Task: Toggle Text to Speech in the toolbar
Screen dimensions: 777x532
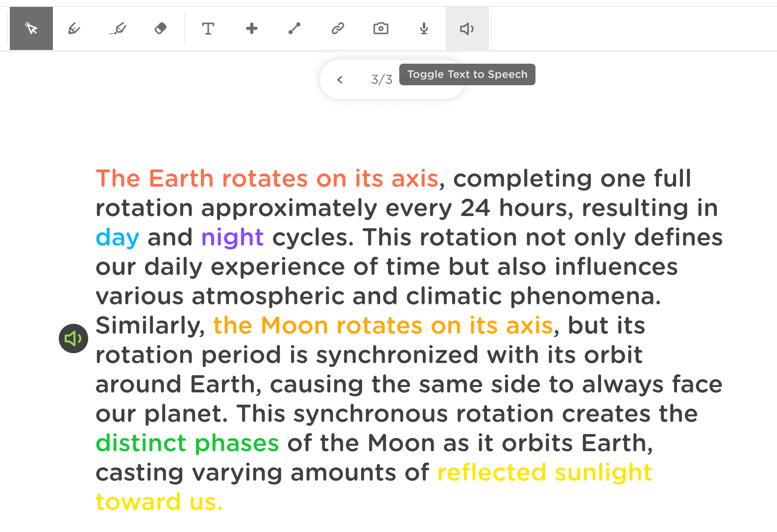Action: click(467, 28)
